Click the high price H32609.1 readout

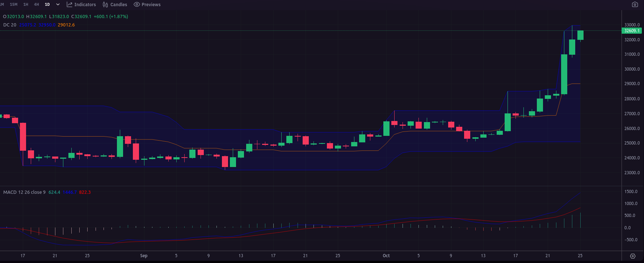click(37, 17)
